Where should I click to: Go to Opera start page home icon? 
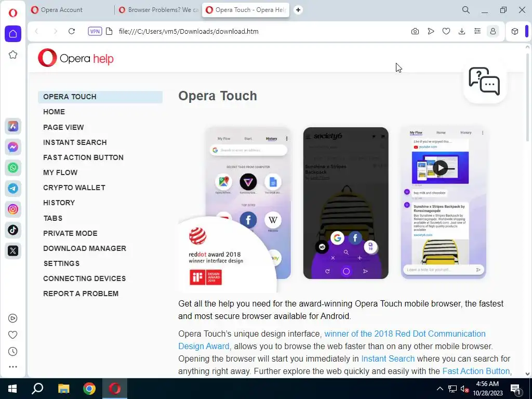(x=13, y=34)
